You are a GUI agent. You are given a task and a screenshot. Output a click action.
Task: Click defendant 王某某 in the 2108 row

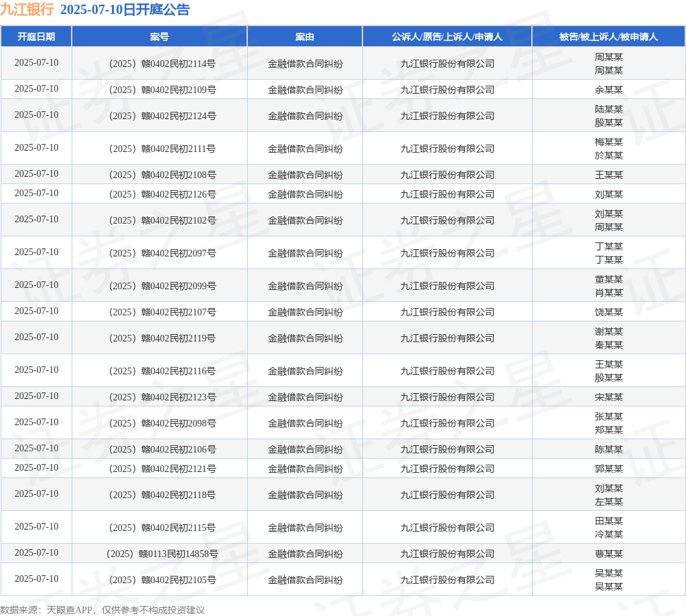point(608,175)
